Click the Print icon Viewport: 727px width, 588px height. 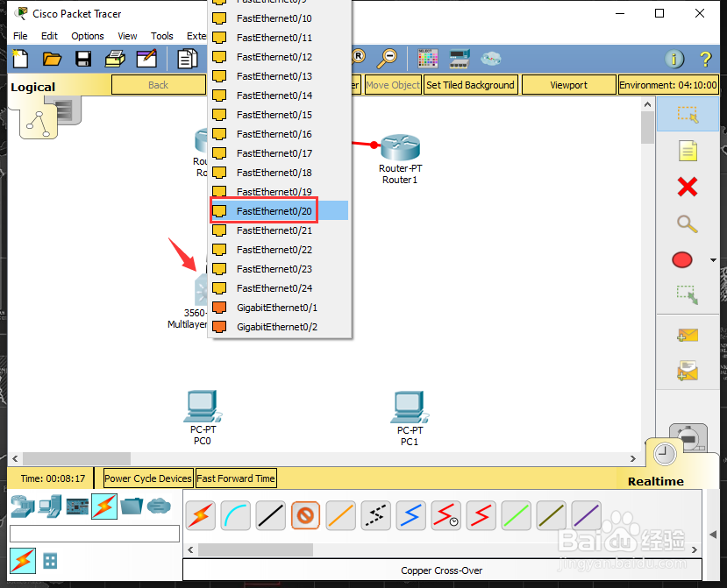tap(115, 59)
